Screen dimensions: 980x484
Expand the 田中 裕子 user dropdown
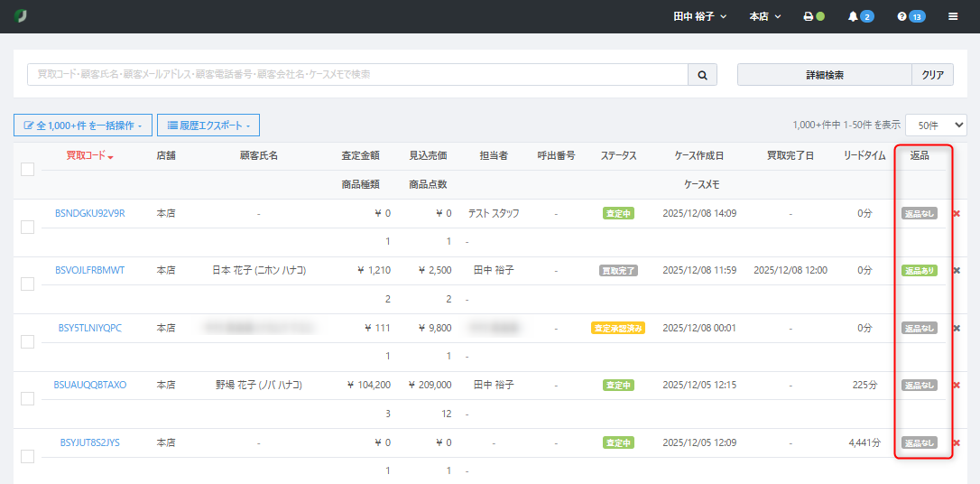point(699,16)
